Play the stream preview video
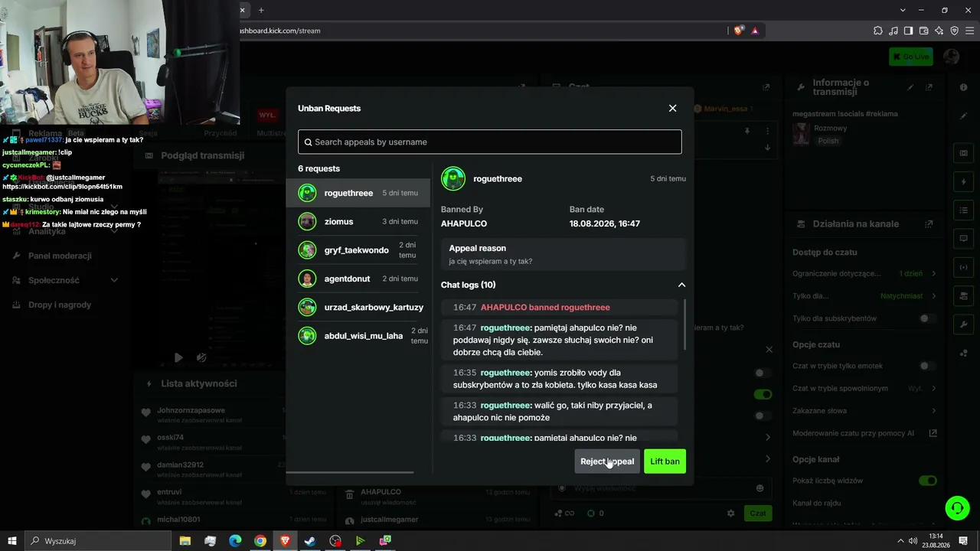Image resolution: width=980 pixels, height=551 pixels. [178, 357]
